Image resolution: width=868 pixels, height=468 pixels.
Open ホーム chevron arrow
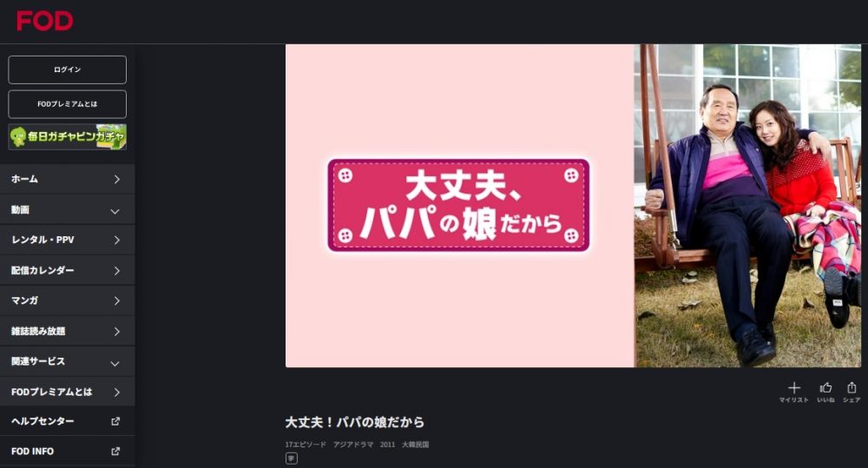tap(116, 180)
